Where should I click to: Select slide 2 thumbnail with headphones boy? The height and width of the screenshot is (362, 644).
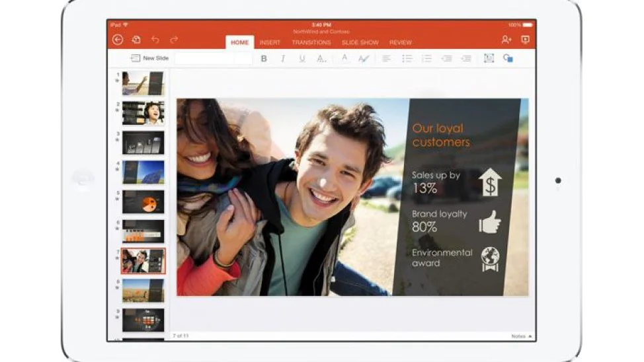point(143,113)
